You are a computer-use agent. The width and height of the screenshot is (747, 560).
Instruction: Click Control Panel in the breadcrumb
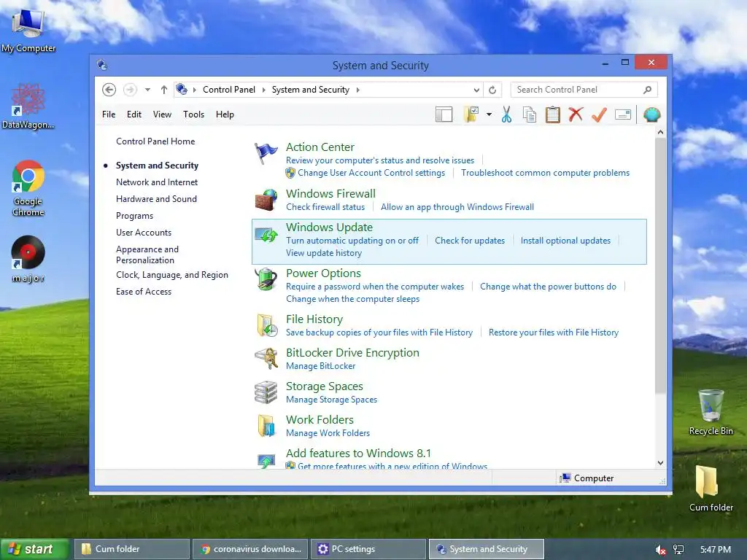click(229, 90)
